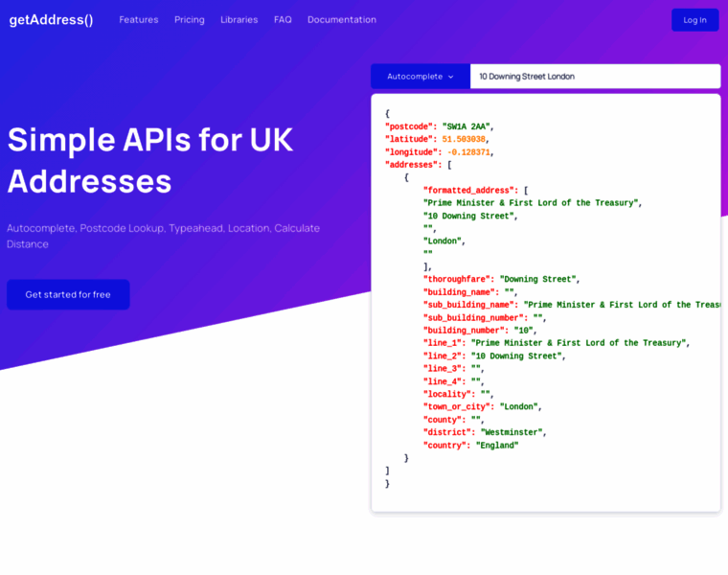Image resolution: width=728 pixels, height=575 pixels.
Task: Open Documentation from navigation bar
Action: pos(342,20)
